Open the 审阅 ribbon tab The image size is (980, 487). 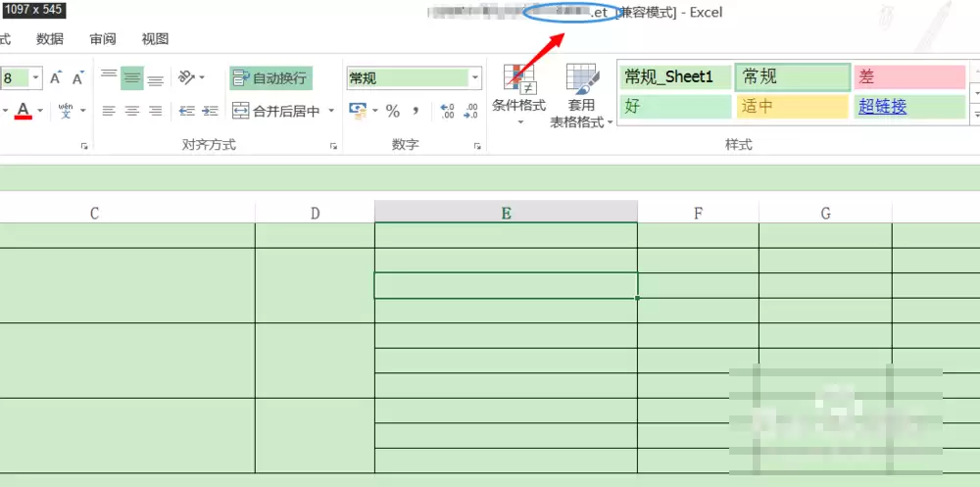coord(103,39)
